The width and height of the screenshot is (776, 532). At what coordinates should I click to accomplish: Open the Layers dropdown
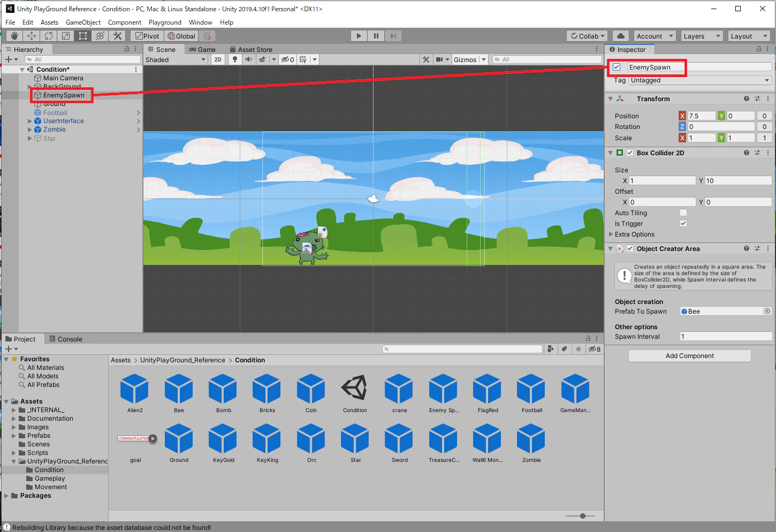tap(702, 36)
